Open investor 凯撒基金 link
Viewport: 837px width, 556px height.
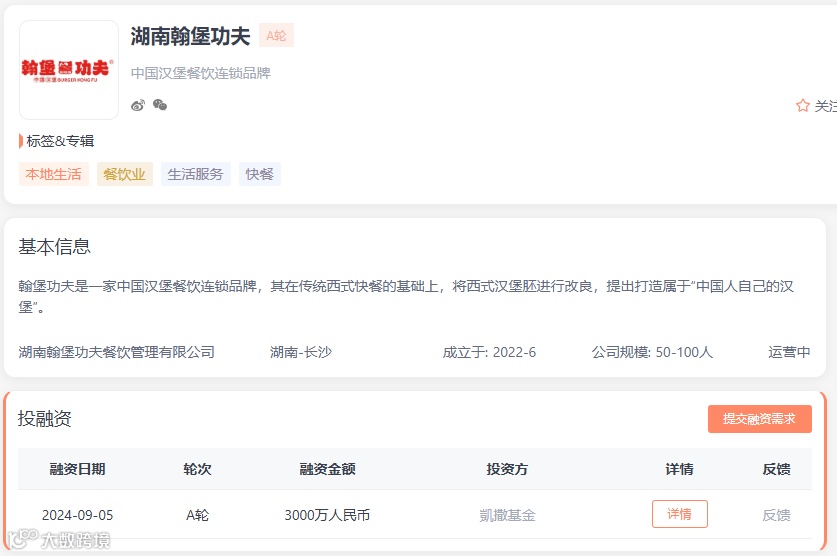(x=507, y=515)
